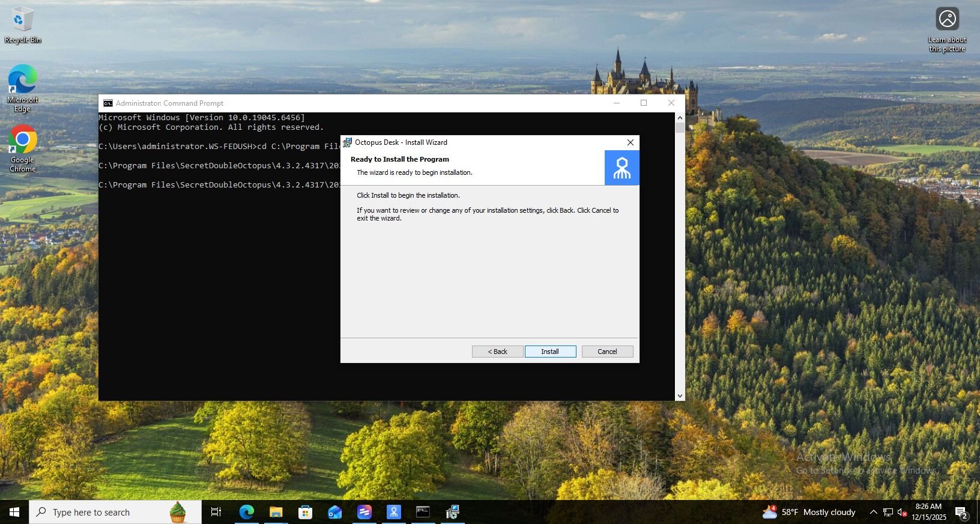This screenshot has height=524, width=980.
Task: Switch to the installer icon on the taskbar
Action: (453, 512)
